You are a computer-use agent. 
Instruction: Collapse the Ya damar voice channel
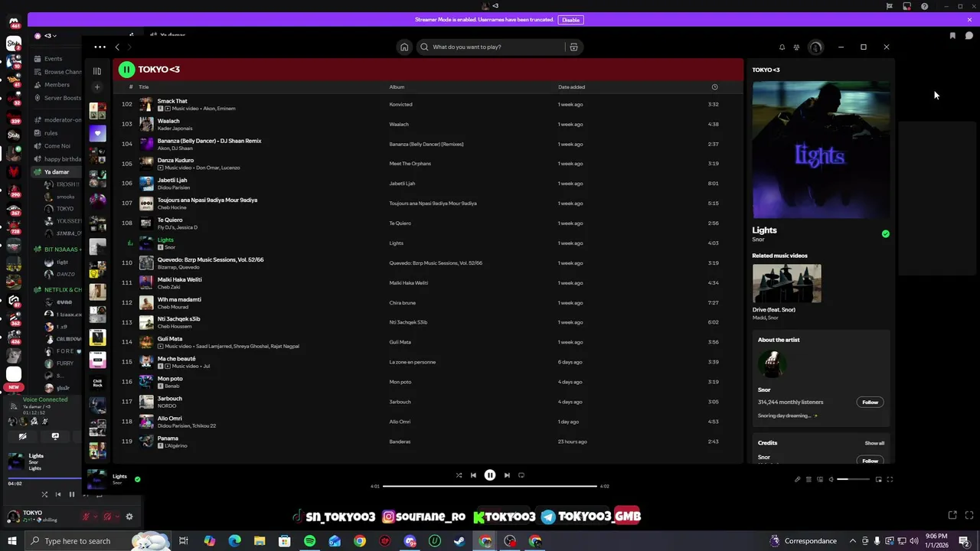[x=56, y=172]
